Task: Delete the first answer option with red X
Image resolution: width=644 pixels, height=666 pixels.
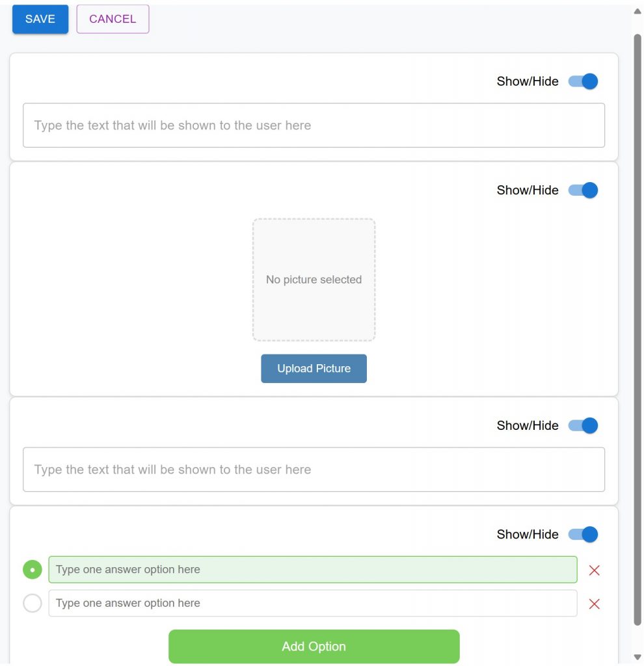Action: pyautogui.click(x=594, y=570)
